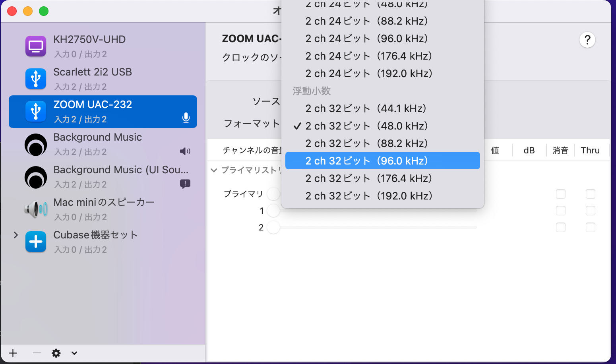Click the speaker output icon on Background Music

[x=185, y=151]
